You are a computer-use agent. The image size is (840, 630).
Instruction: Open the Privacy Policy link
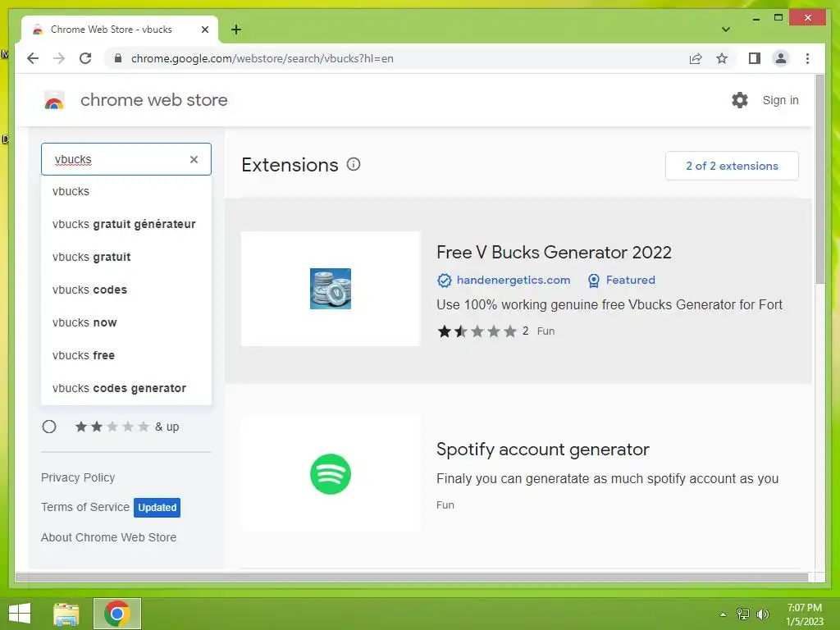tap(78, 477)
